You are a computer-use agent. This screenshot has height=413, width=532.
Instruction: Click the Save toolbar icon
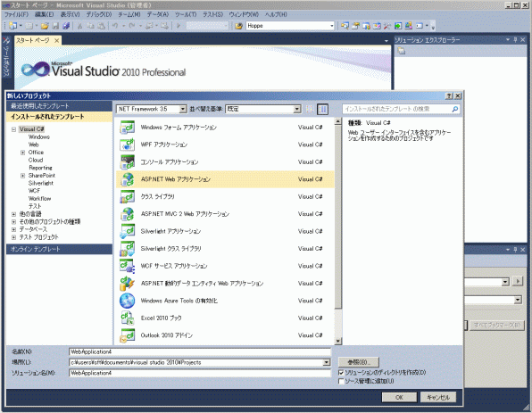(x=55, y=26)
